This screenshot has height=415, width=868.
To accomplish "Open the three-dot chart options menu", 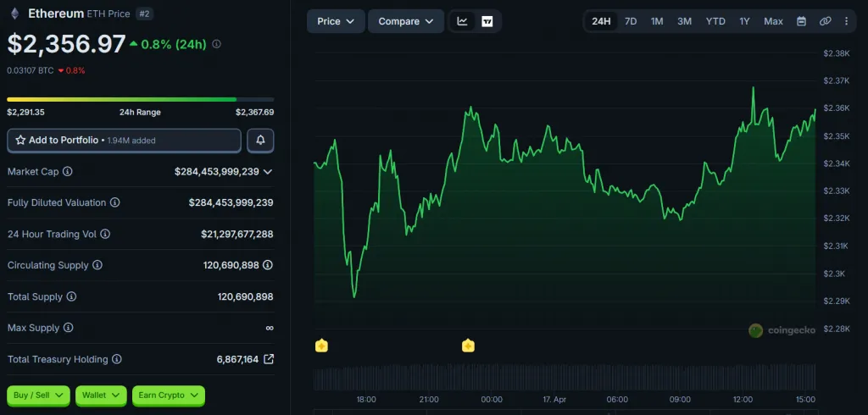I will (x=847, y=21).
